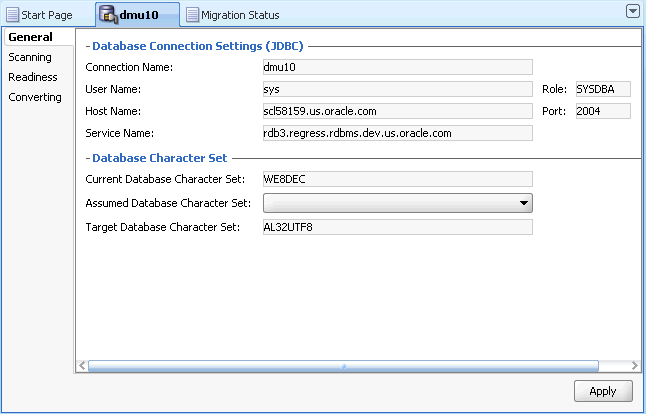Select the Converting side tab
Viewport: 646px width, 414px height.
click(35, 97)
